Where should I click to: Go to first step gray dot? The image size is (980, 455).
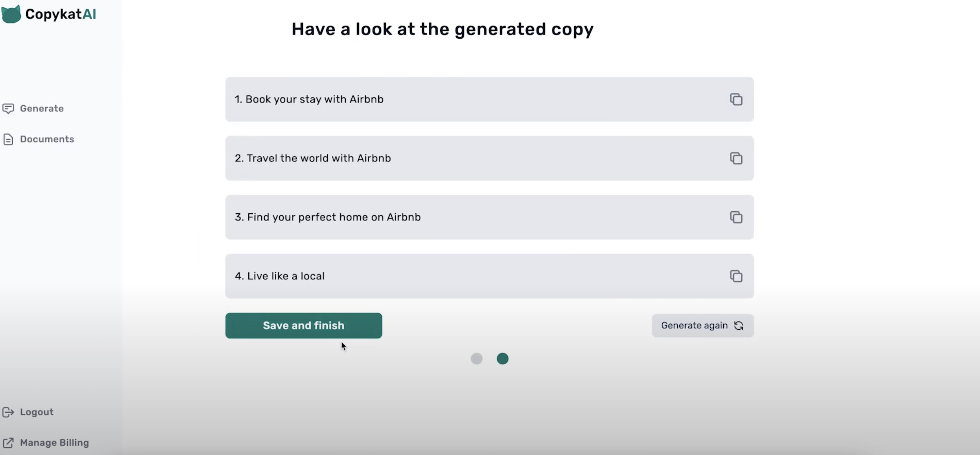click(476, 358)
